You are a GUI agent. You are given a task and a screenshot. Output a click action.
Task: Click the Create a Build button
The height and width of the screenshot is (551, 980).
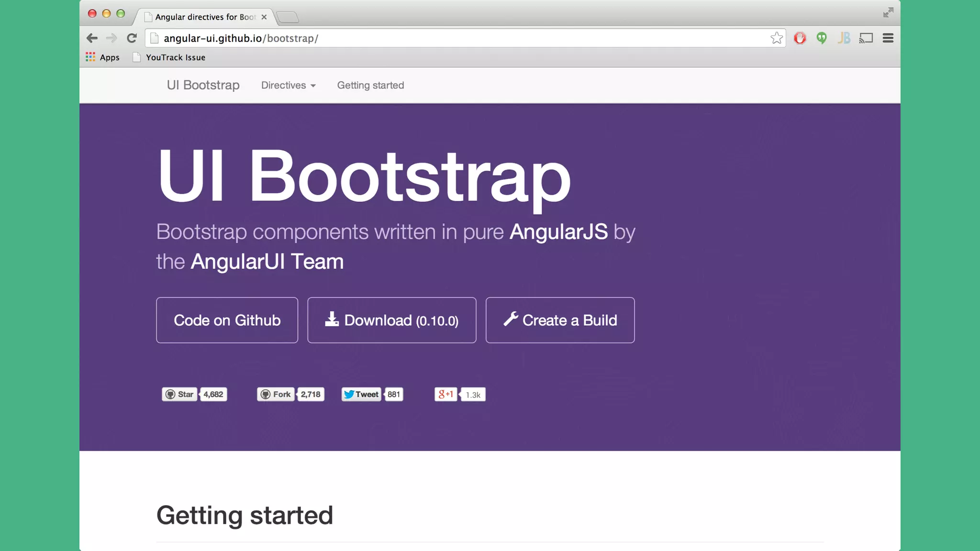pos(560,320)
